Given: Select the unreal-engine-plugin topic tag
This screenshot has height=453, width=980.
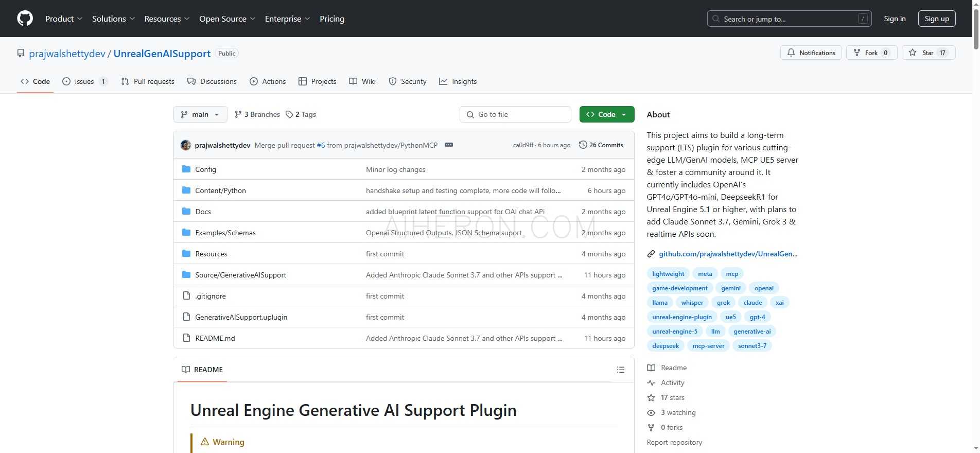Looking at the screenshot, I should click(x=682, y=317).
